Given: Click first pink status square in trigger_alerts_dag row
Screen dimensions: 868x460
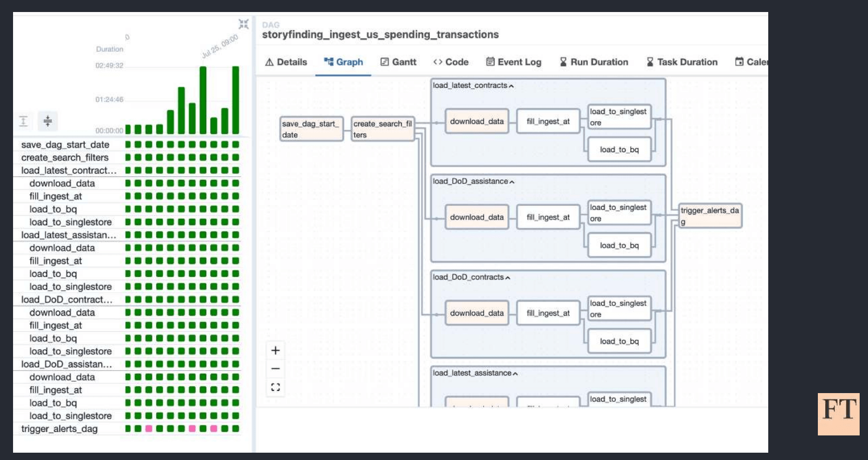Looking at the screenshot, I should point(149,429).
